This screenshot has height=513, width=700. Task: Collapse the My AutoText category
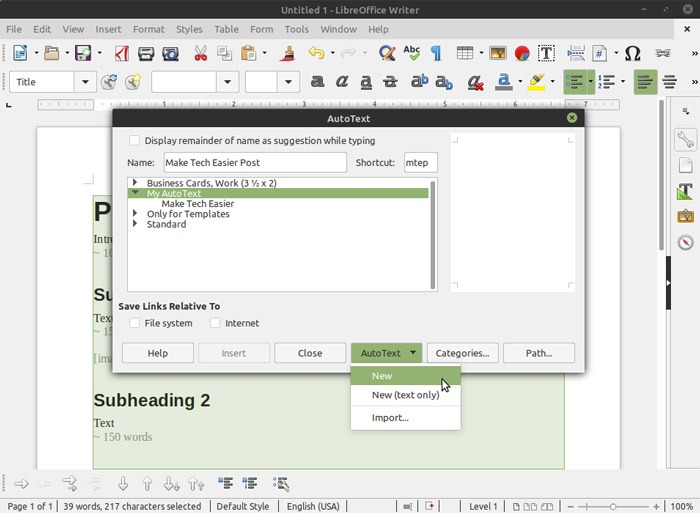coord(135,193)
